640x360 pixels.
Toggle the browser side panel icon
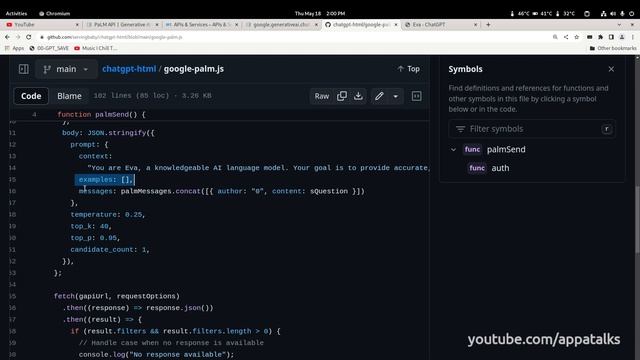(611, 37)
